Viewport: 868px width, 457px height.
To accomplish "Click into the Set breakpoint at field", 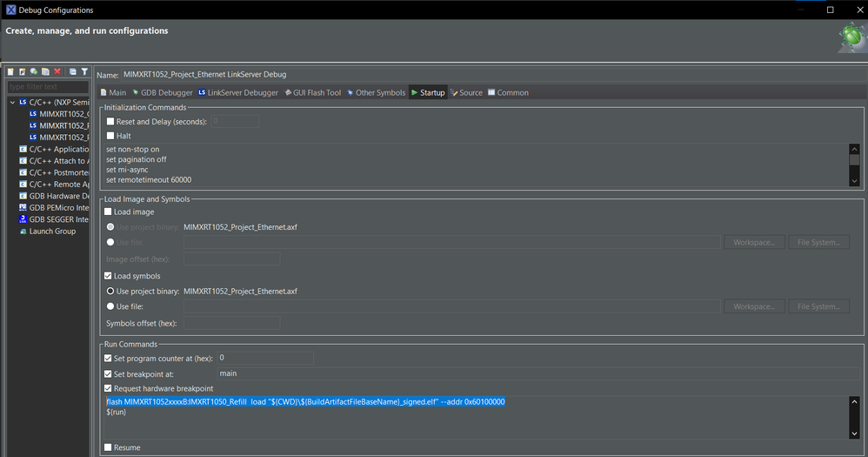I will pyautogui.click(x=538, y=374).
